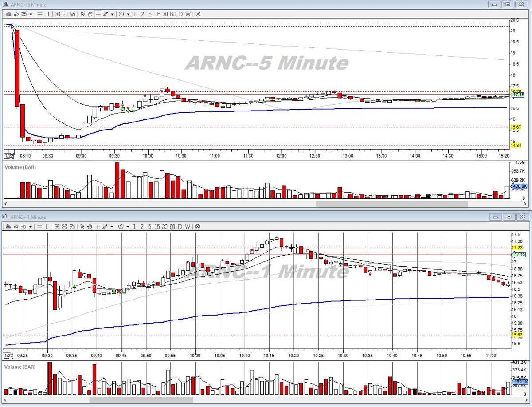Viewport: 532px width, 407px height.
Task: Switch 5 Minute window to Daily (D)
Action: (x=180, y=14)
